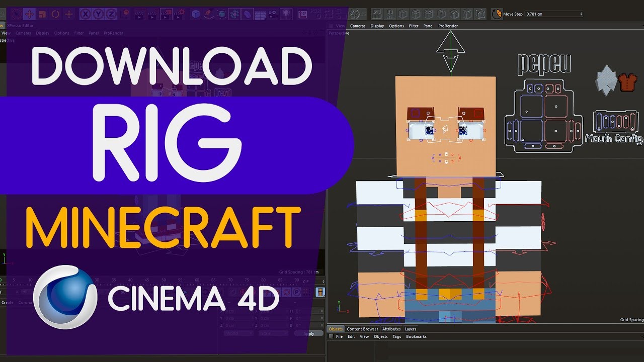Screen dimensions: 644x362
Task: Add a Cube primitive object
Action: point(195,14)
